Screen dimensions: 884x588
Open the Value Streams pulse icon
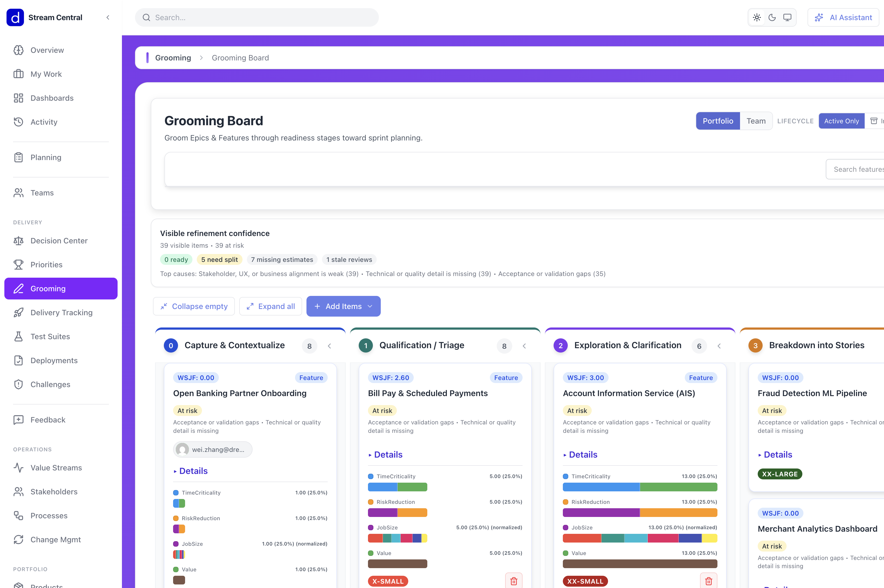point(18,468)
